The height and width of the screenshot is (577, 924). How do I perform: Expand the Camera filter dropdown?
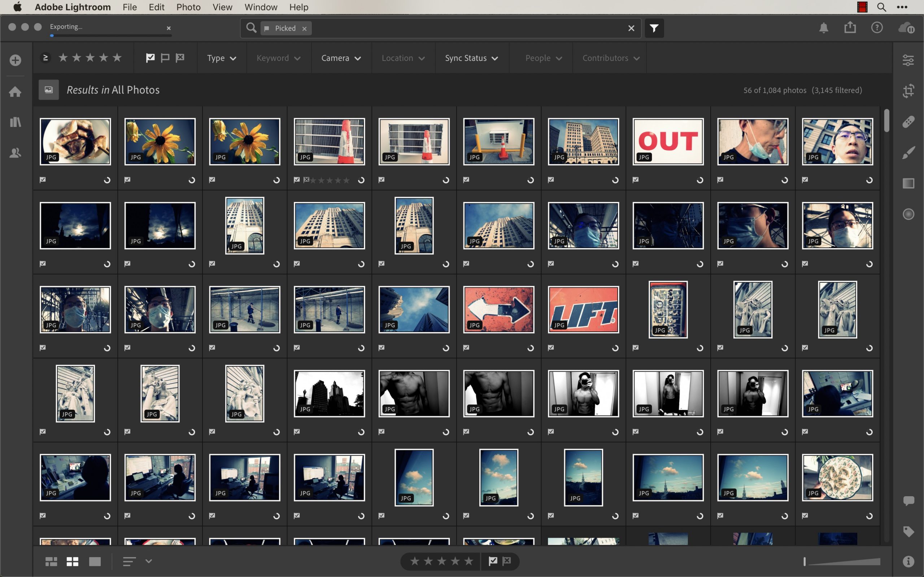coord(341,58)
